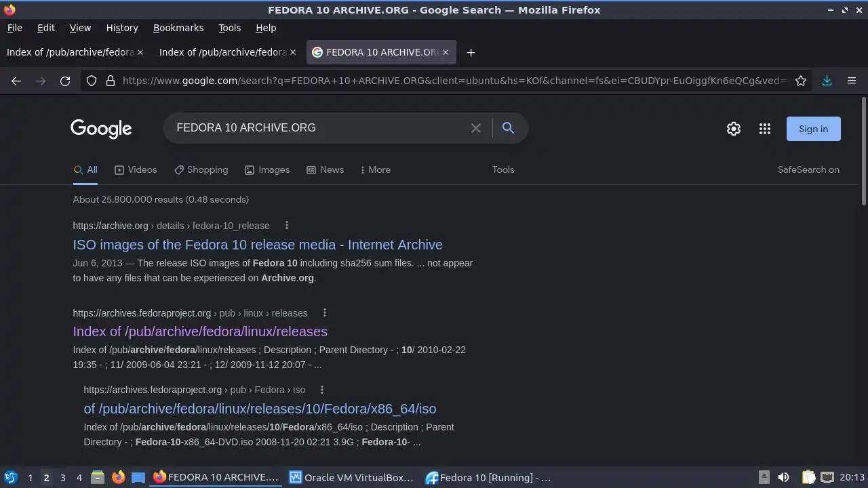
Task: Switch to workspace 1
Action: 30,477
